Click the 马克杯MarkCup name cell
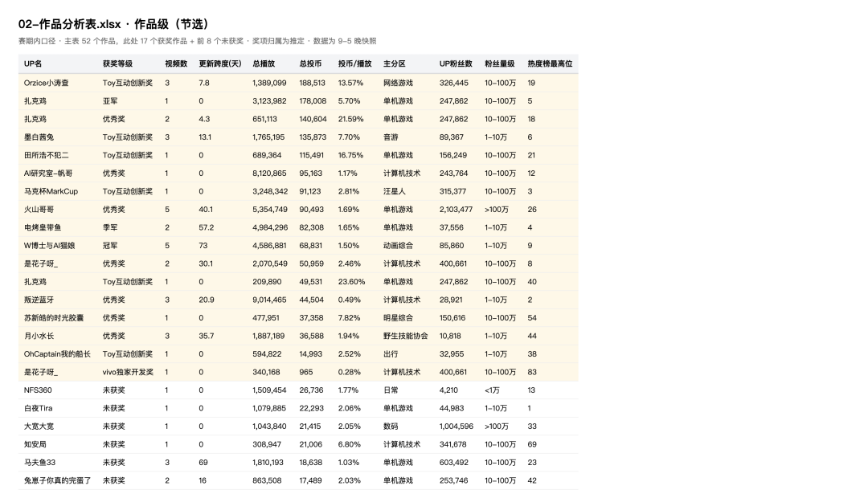 51,191
